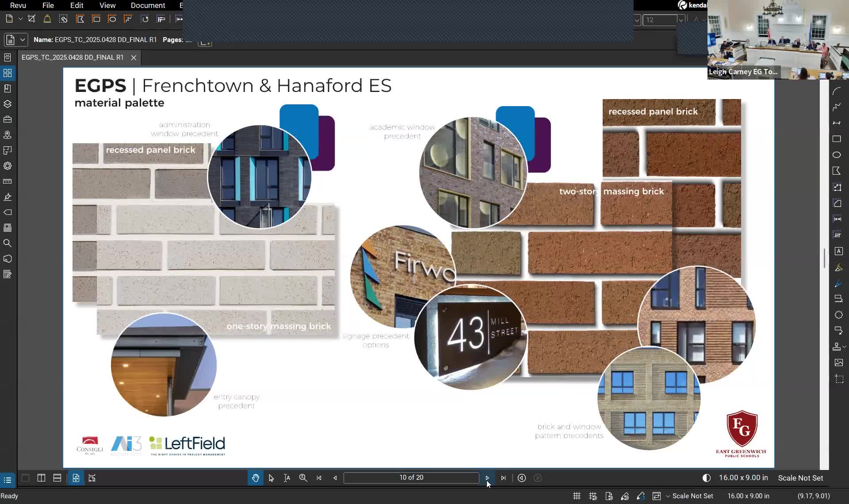This screenshot has height=504, width=849.
Task: Open the Revu menu
Action: point(18,5)
